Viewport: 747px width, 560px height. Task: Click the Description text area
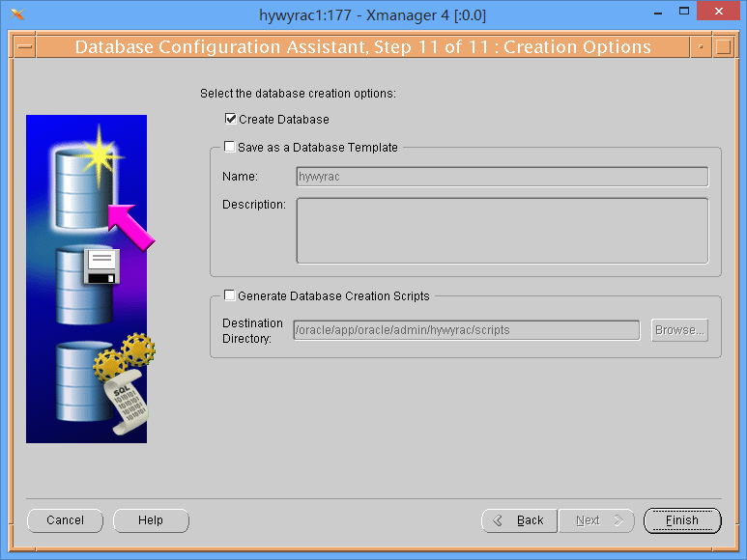(503, 231)
